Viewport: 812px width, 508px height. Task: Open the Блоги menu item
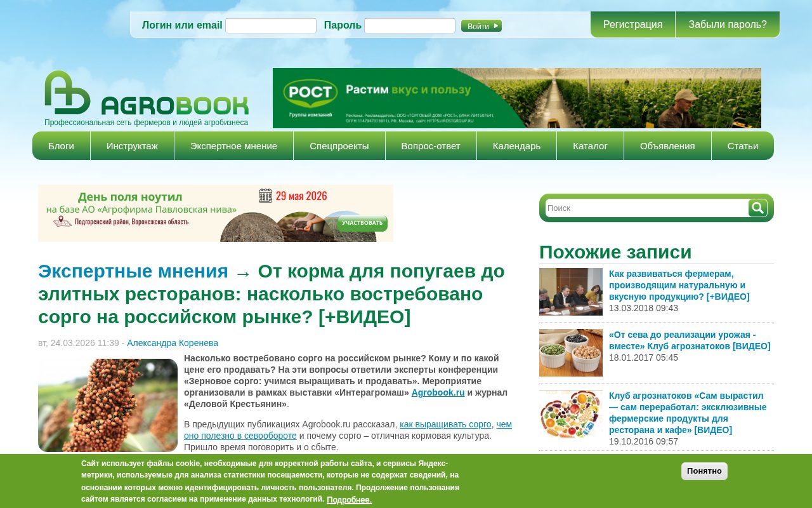click(61, 145)
